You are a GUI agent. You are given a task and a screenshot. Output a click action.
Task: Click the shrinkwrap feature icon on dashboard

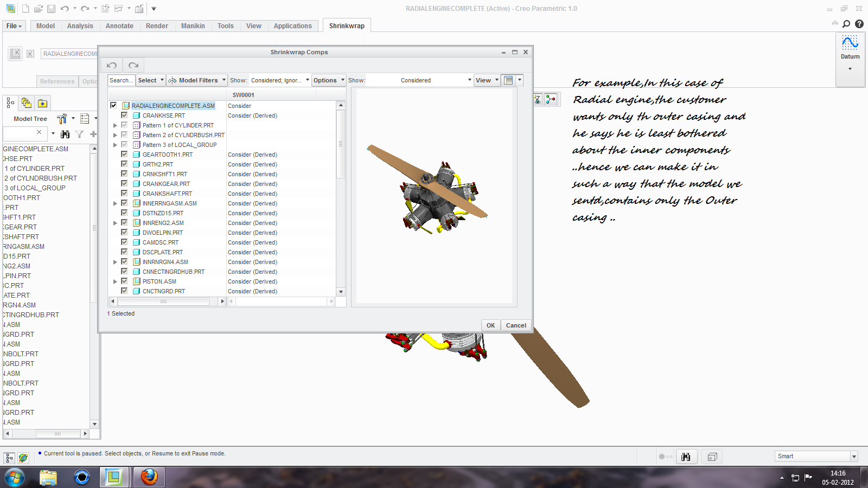pos(15,53)
